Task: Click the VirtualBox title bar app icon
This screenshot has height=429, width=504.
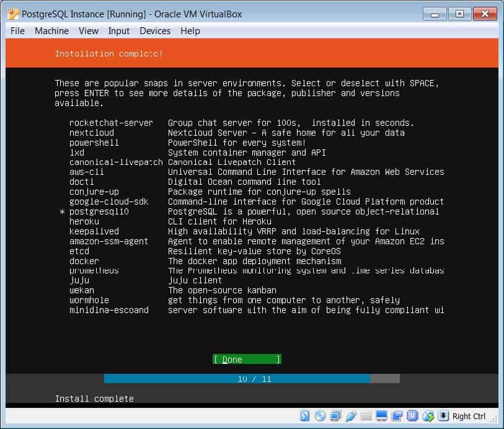Action: 13,14
